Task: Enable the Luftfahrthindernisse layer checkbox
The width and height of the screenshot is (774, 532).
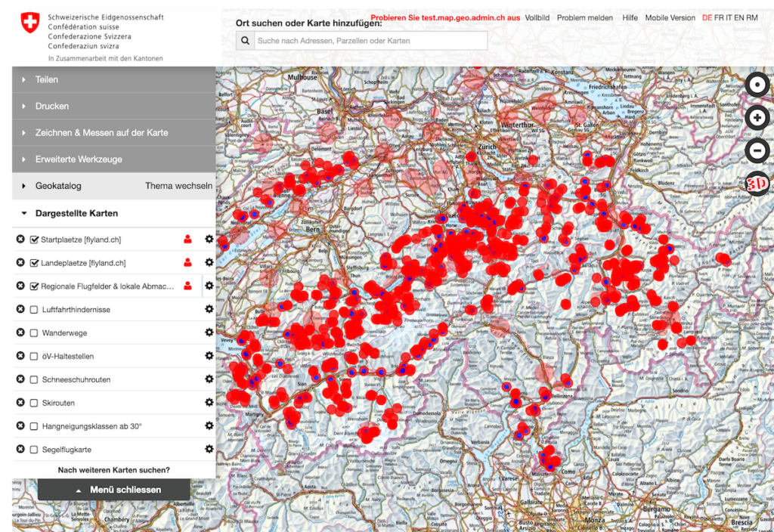Action: 34,309
